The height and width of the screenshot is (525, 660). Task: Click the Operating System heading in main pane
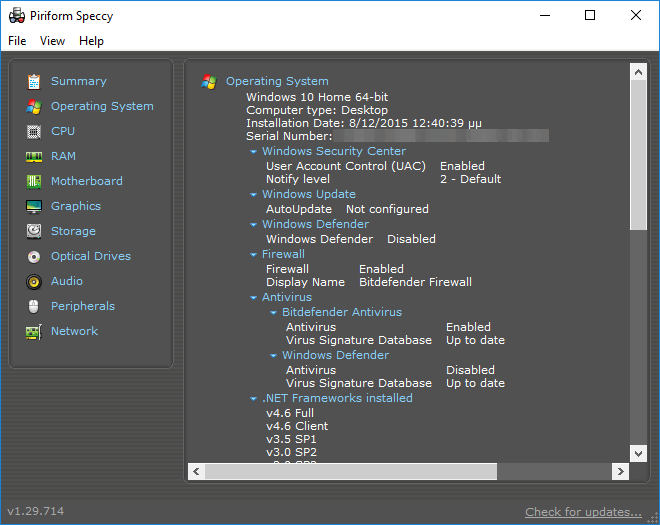coord(277,81)
